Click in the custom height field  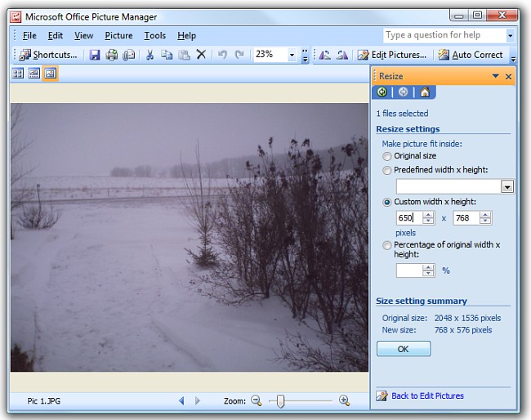[466, 218]
